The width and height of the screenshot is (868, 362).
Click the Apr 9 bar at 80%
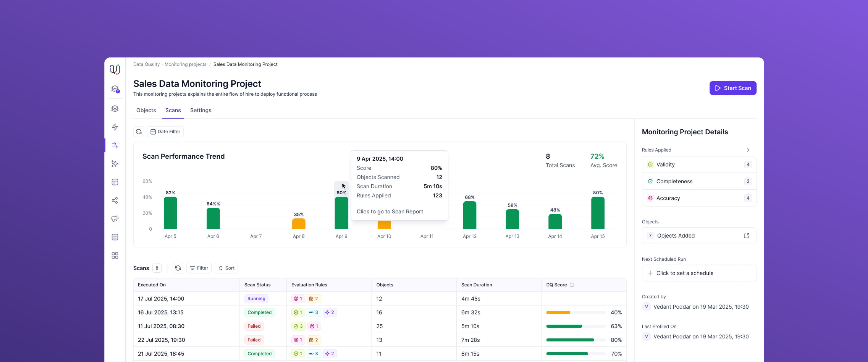coord(341,213)
